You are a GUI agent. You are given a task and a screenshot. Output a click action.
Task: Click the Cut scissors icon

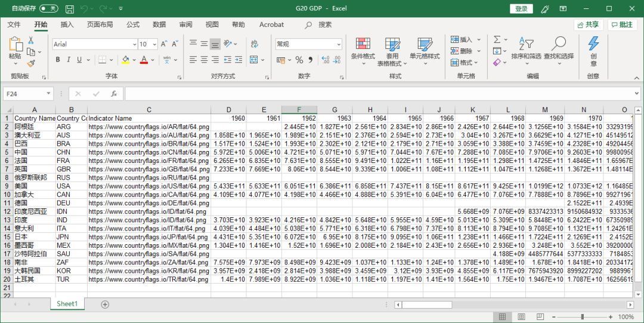[31, 41]
